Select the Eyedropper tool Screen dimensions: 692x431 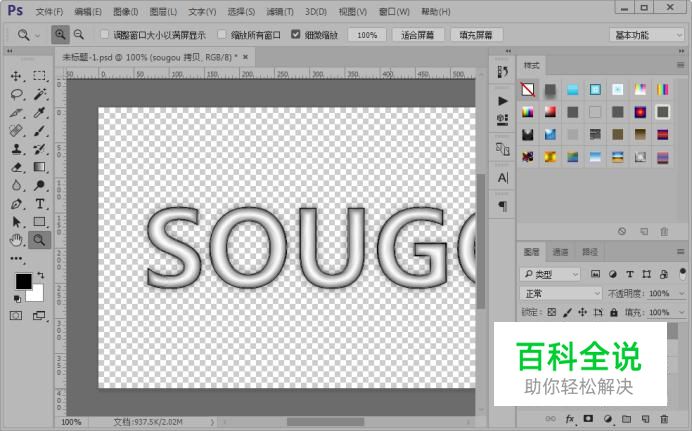click(39, 112)
